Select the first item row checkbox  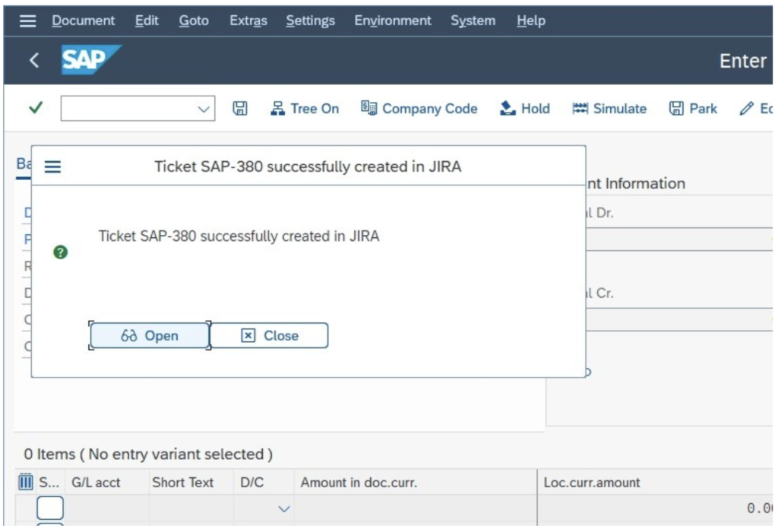50,508
